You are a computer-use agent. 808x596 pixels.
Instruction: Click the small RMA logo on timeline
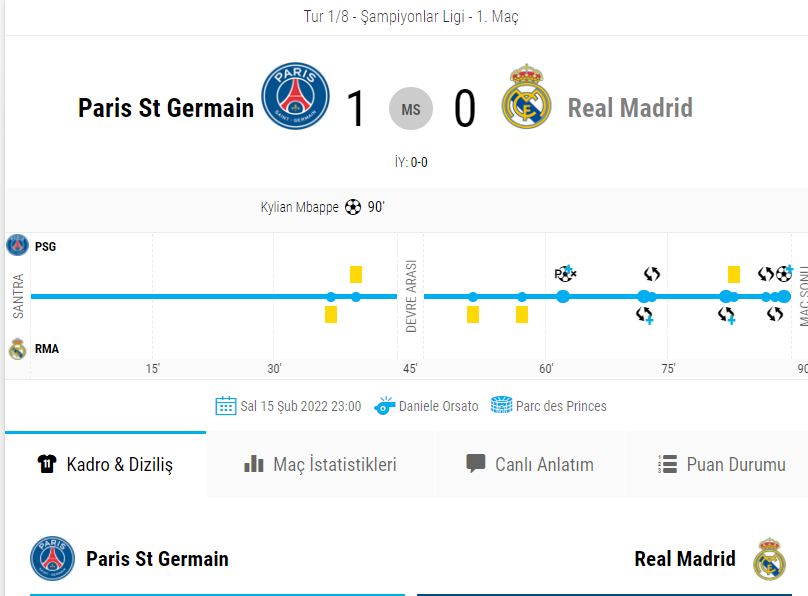tap(18, 349)
